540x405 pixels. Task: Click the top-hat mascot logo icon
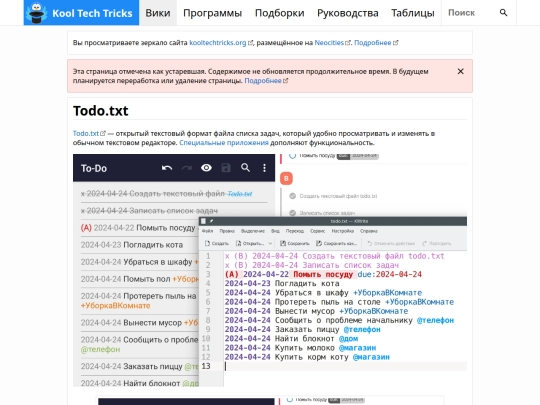pyautogui.click(x=37, y=13)
